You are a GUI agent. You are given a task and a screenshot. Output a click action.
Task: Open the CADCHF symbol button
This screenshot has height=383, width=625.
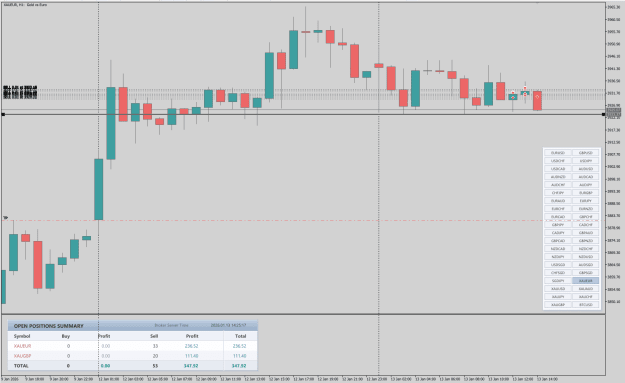point(585,224)
